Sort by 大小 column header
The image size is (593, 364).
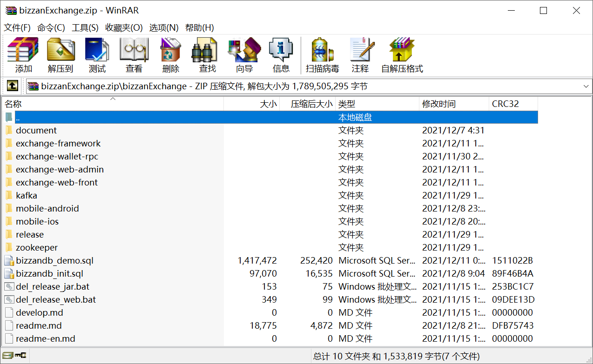click(x=251, y=104)
